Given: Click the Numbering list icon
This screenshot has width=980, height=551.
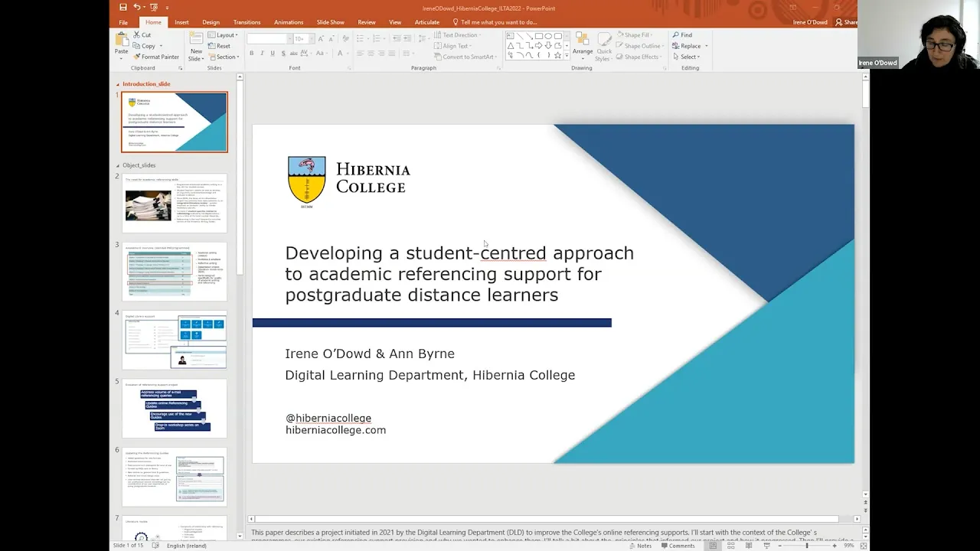Looking at the screenshot, I should [x=378, y=39].
